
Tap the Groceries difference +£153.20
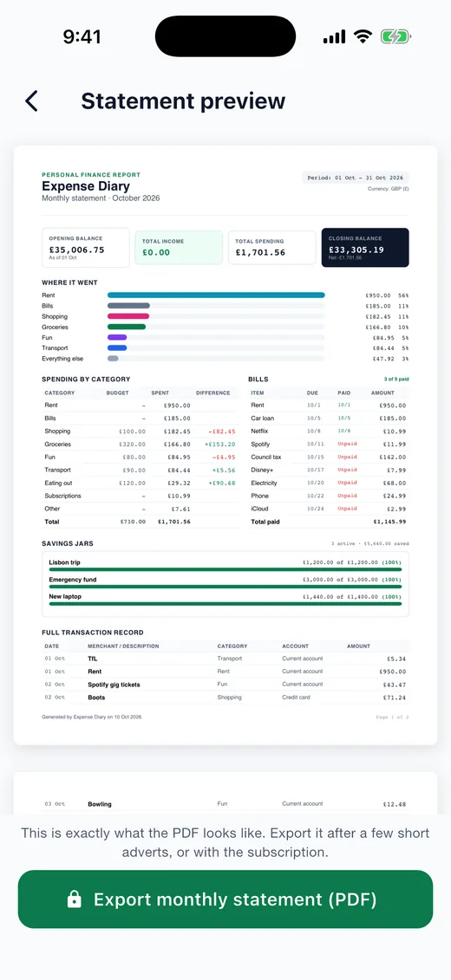click(219, 445)
